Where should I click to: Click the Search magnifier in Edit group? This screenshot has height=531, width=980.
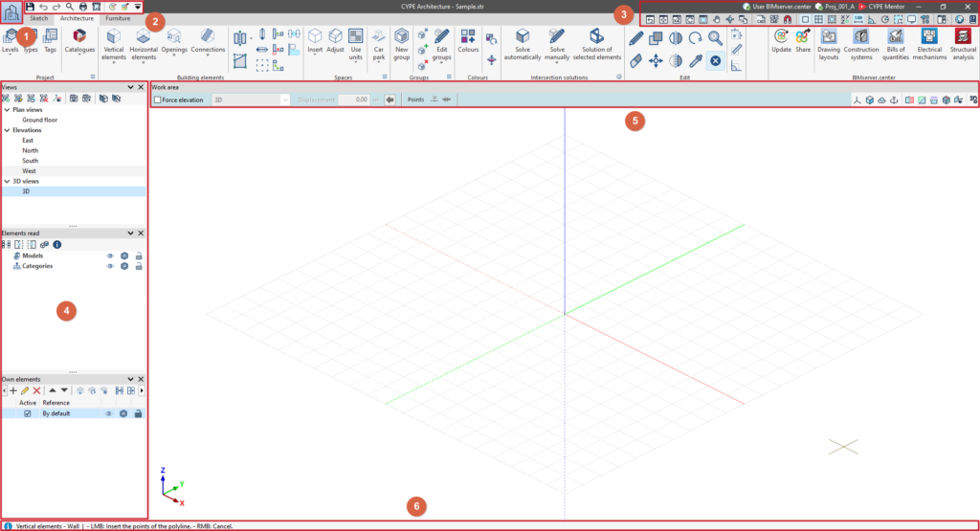coord(715,38)
